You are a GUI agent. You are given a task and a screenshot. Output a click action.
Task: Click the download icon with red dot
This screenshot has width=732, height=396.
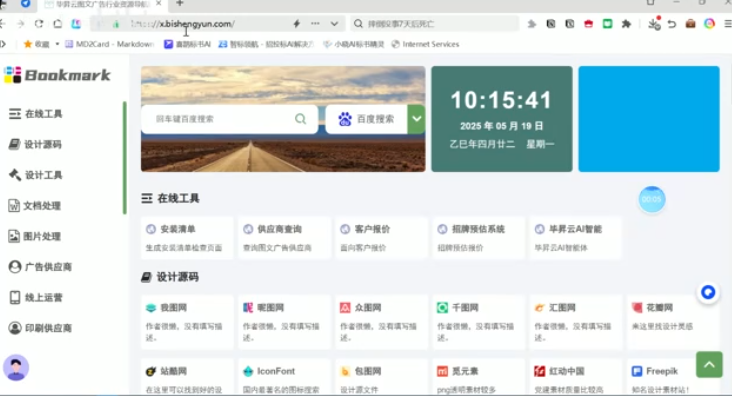[x=654, y=23]
